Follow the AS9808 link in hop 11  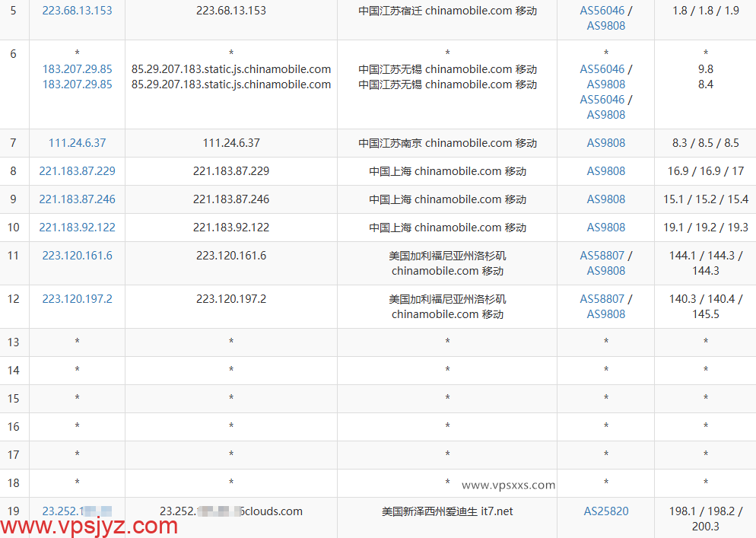[x=606, y=271]
